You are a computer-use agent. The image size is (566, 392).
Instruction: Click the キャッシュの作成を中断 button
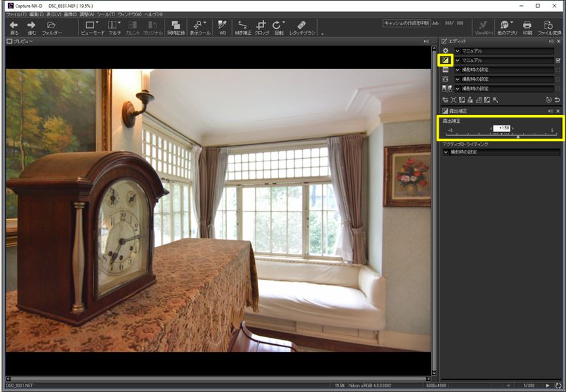coord(407,23)
